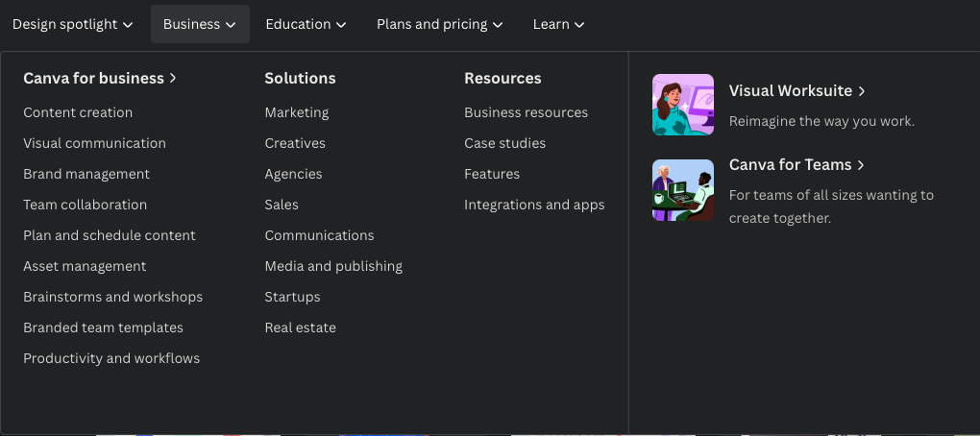Image resolution: width=980 pixels, height=436 pixels.
Task: Open Media and publishing
Action: 333,266
